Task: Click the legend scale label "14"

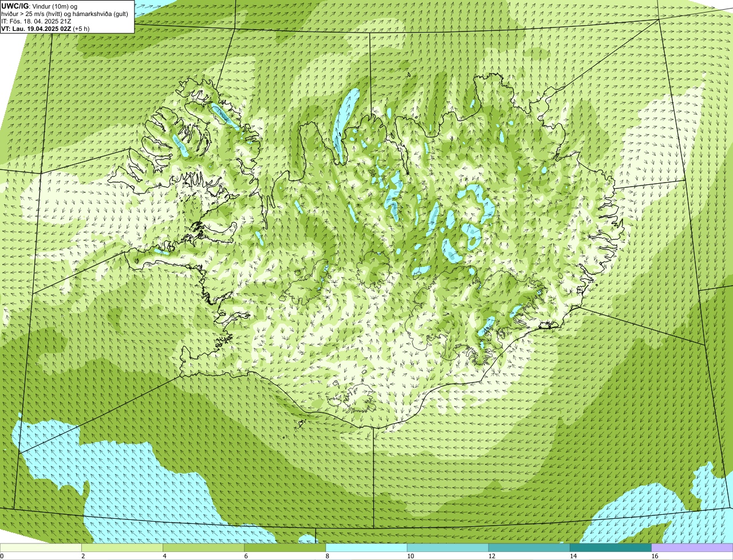Action: 573,556
